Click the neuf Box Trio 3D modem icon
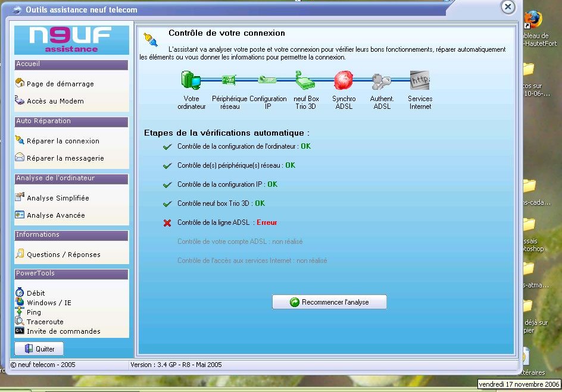The width and height of the screenshot is (562, 392). pyautogui.click(x=305, y=80)
